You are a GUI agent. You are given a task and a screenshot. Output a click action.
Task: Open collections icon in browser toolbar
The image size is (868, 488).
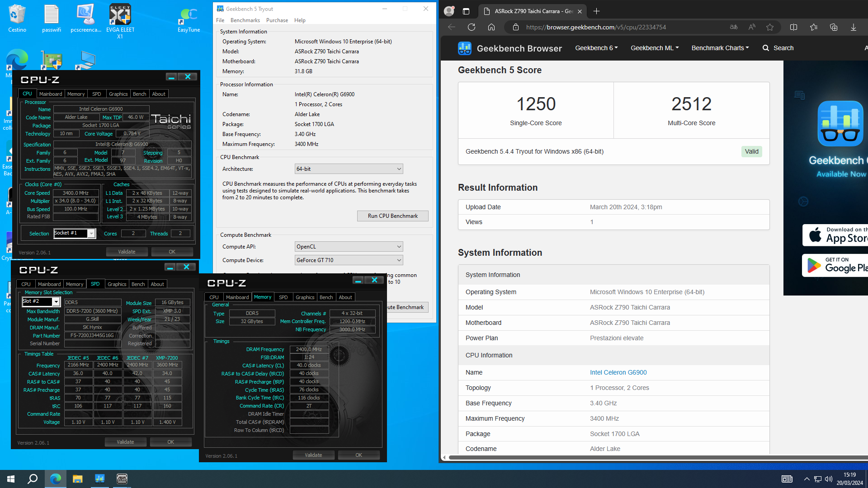(x=834, y=27)
